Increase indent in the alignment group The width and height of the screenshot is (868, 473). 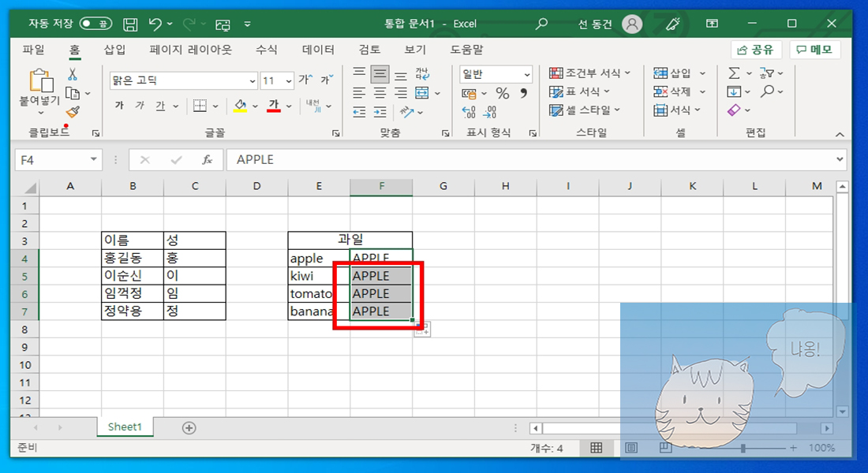click(380, 112)
